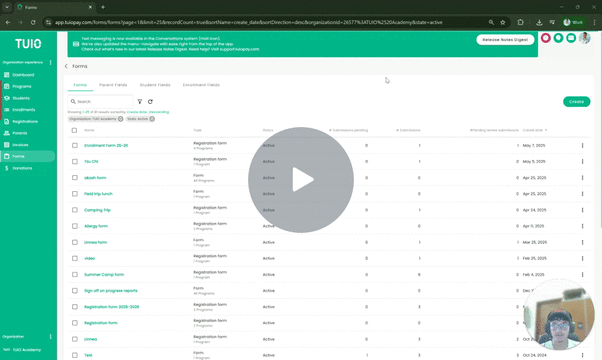Open a new browser tab
Screen dimensions: 602x360
point(103,7)
